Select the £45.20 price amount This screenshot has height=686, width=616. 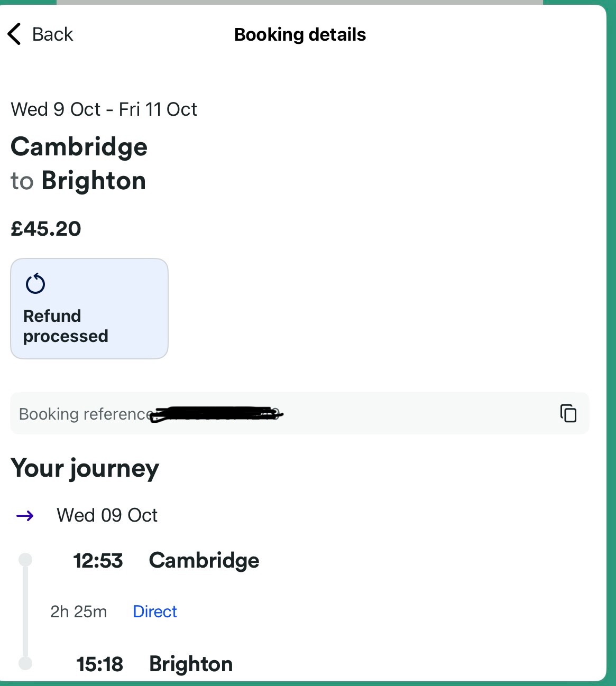(x=46, y=229)
